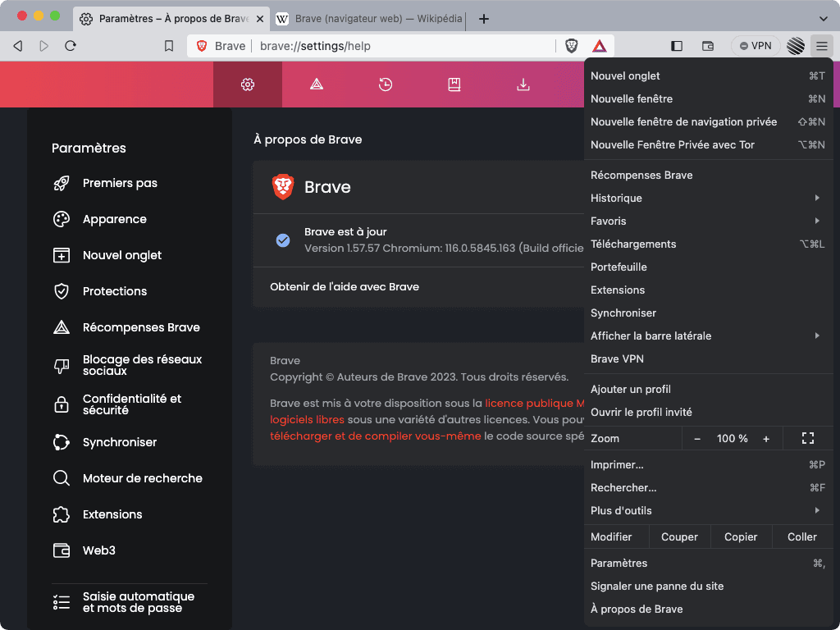
Task: Switch to the Wikipédia Brave tab
Action: click(x=369, y=18)
